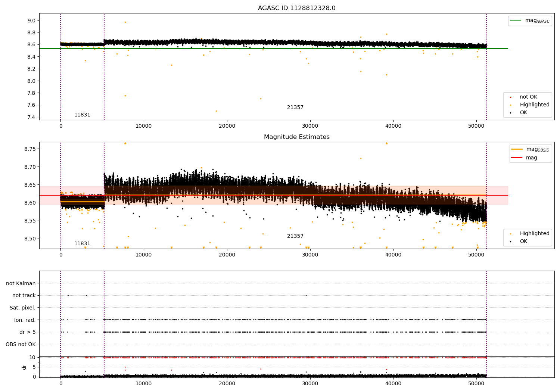Click the y-axis tick label '8.2'
This screenshot has height=392, width=560.
(31, 69)
